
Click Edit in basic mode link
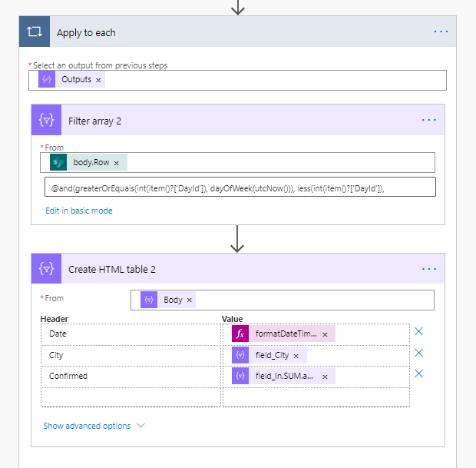point(79,211)
